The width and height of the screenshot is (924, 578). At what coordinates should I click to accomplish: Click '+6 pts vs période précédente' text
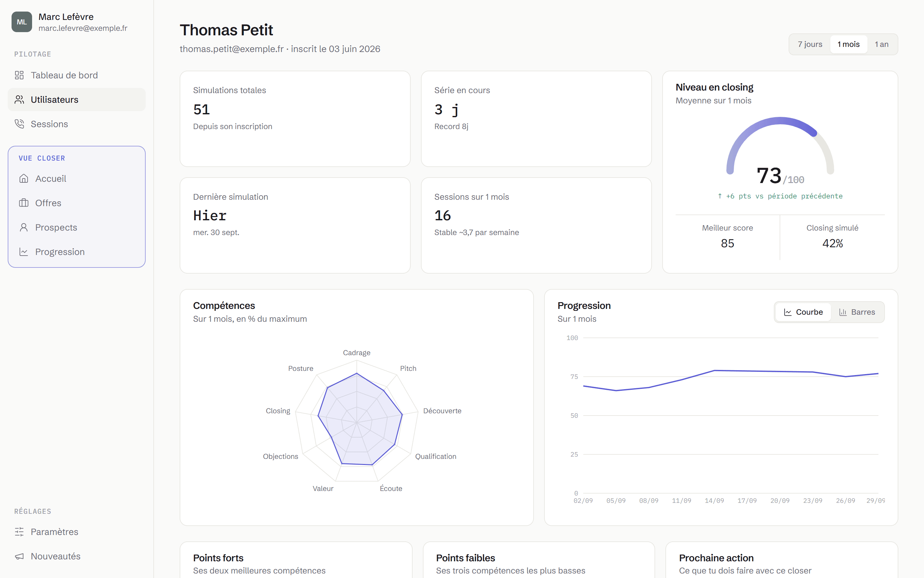[x=780, y=196]
